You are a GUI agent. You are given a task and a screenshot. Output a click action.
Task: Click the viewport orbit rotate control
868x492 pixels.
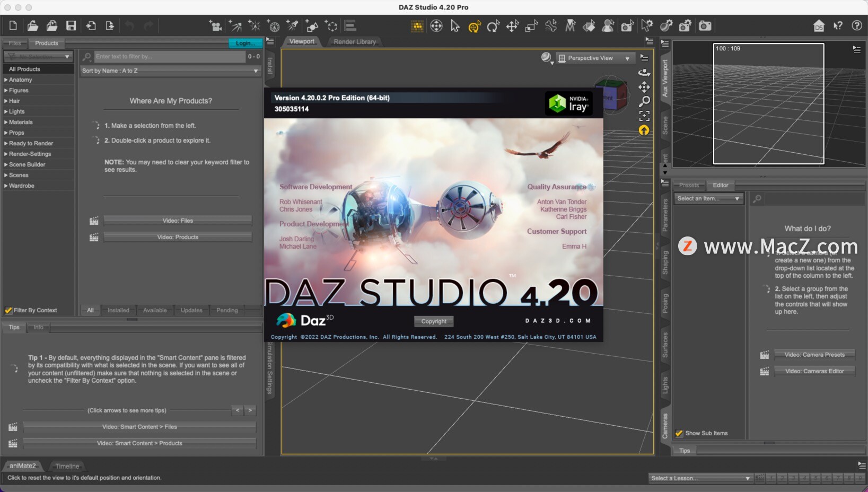coord(644,73)
